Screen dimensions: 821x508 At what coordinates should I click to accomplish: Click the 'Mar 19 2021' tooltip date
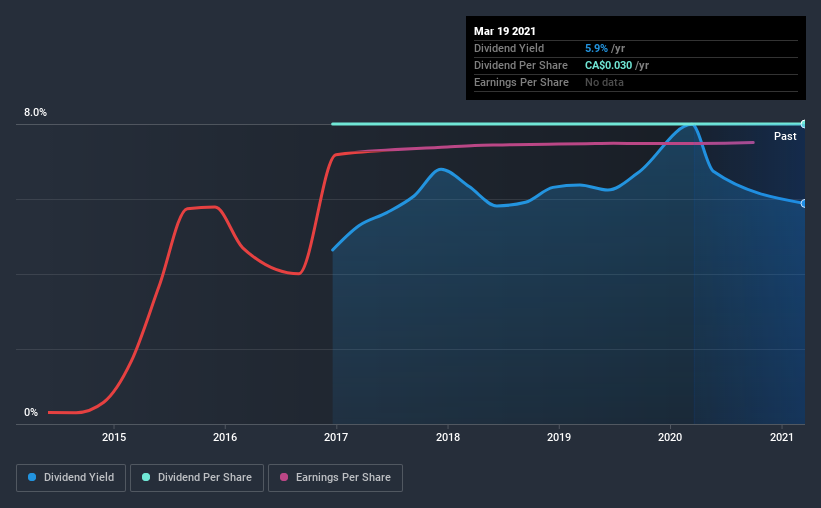pos(505,31)
